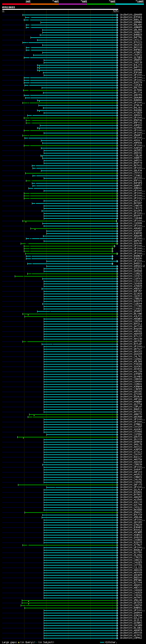This screenshot has width=146, height=644.
Task: Open hit UniRef100_Q944M9
Action: pos(131,15)
